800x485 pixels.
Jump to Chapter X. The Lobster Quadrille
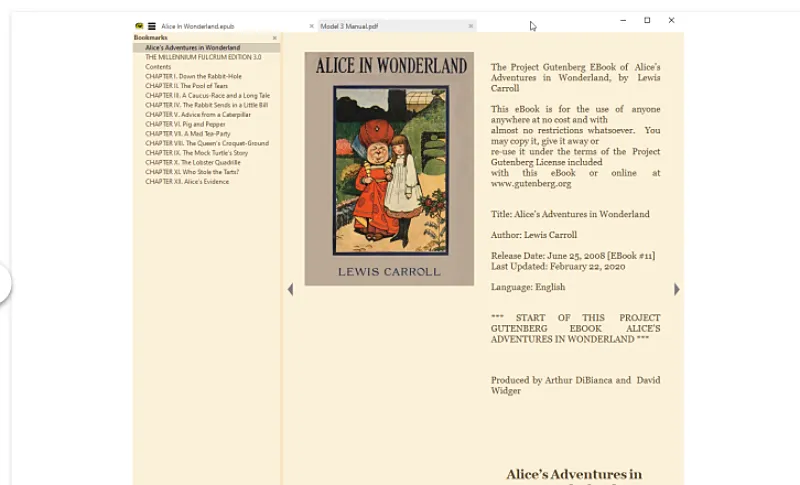click(193, 162)
